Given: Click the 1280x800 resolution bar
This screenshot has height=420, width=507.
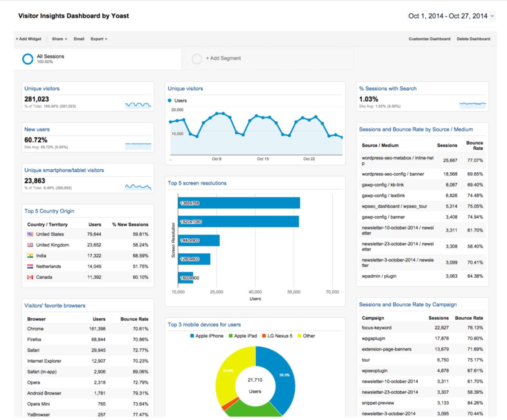Looking at the screenshot, I should tap(194, 259).
